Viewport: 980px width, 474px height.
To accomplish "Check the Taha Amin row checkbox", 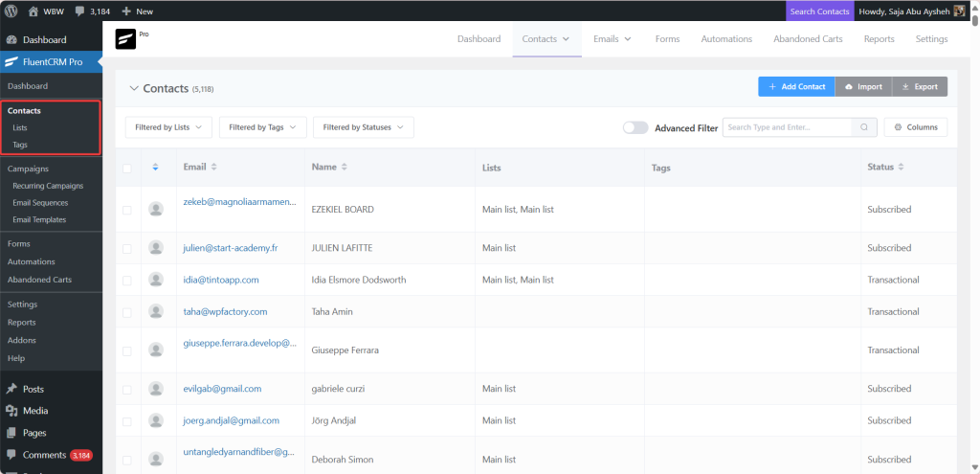I will tap(127, 312).
